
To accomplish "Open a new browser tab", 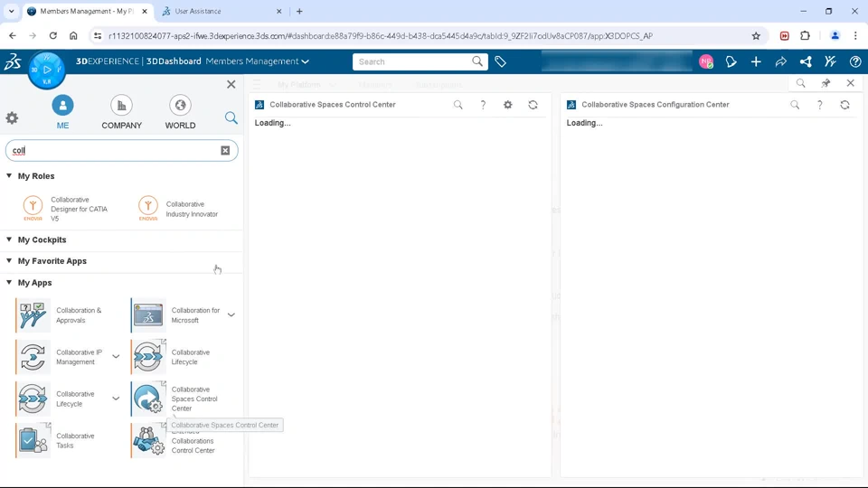I will pyautogui.click(x=299, y=11).
